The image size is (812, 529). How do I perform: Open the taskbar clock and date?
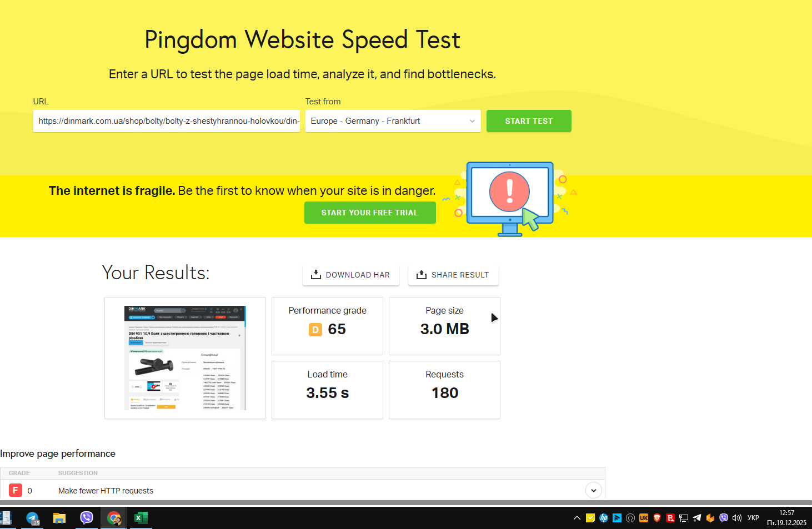click(786, 518)
